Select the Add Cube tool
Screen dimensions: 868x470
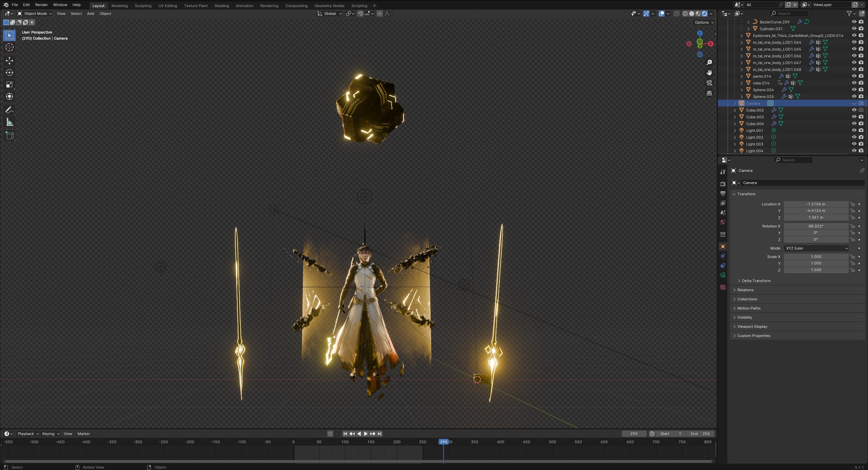point(9,136)
